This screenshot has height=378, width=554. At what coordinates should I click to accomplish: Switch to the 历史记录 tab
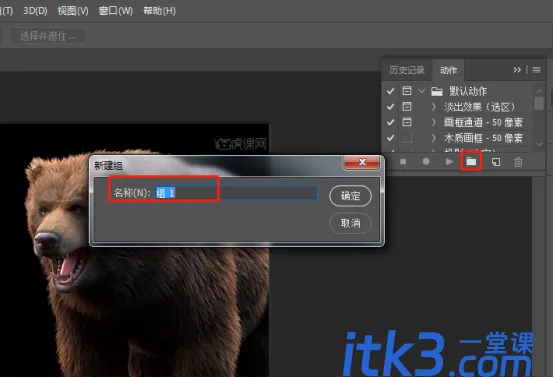[407, 70]
